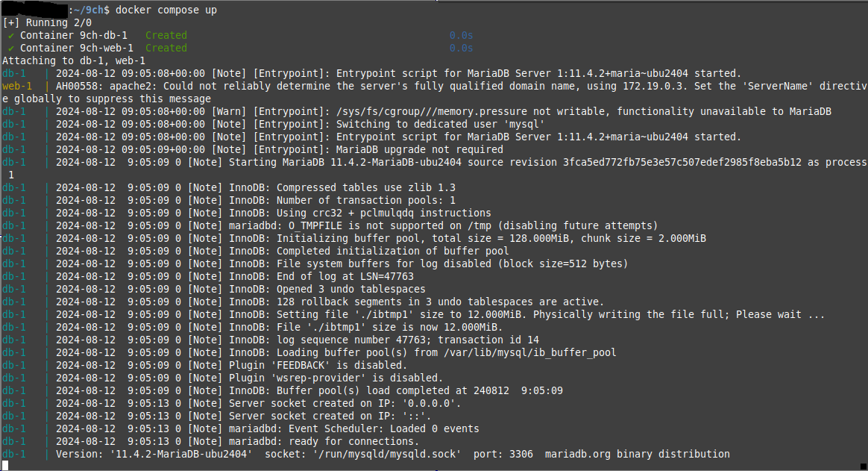Click the 'Created' status for 9ch-db-1
Viewport: 868px width, 471px height.
[x=166, y=36]
